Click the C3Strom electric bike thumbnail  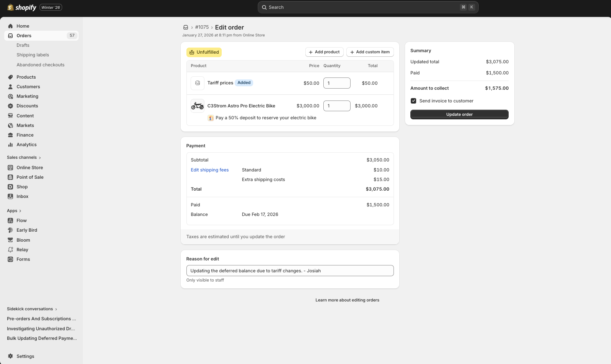198,106
